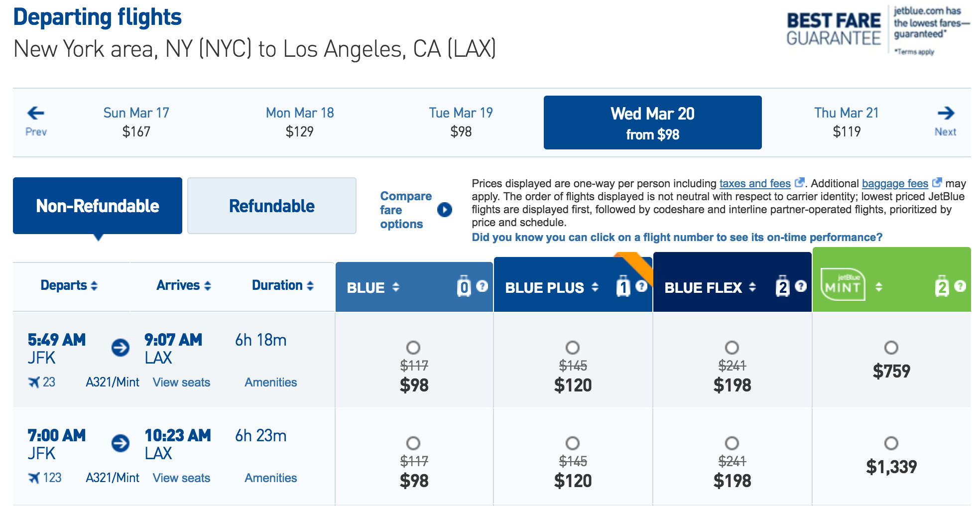The height and width of the screenshot is (506, 980).
Task: Select $759 Mint fare for 5:49 AM flight
Action: click(x=891, y=348)
